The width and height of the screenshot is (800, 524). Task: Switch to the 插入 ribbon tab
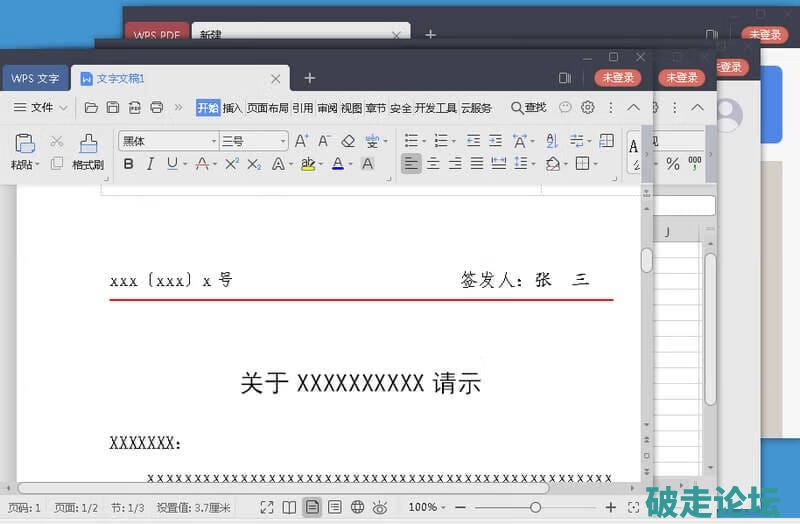(232, 108)
